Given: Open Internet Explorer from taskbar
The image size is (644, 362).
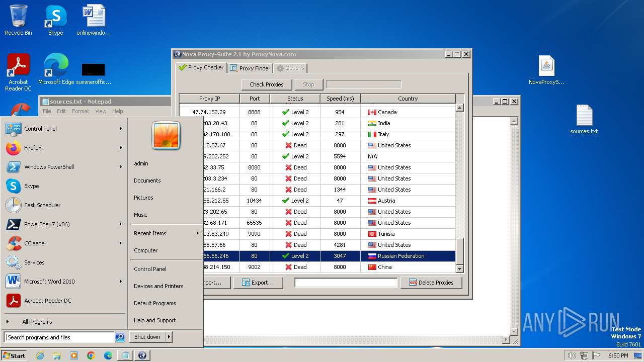Looking at the screenshot, I should click(x=40, y=355).
